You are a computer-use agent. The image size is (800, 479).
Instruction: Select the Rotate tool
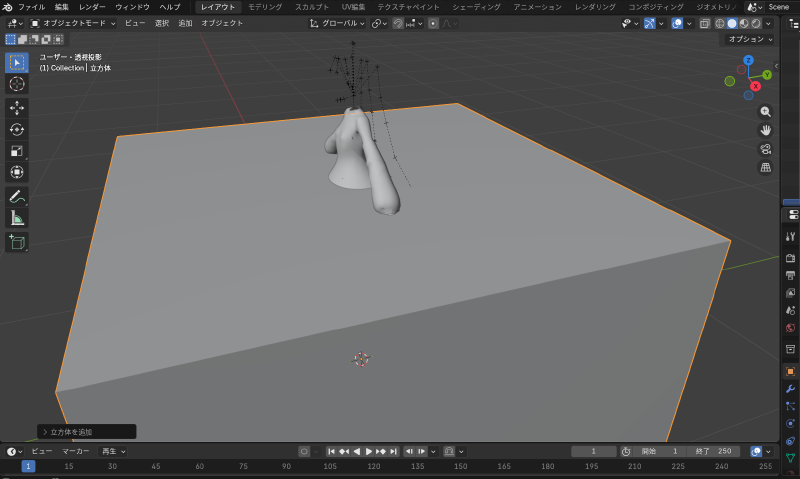17,129
